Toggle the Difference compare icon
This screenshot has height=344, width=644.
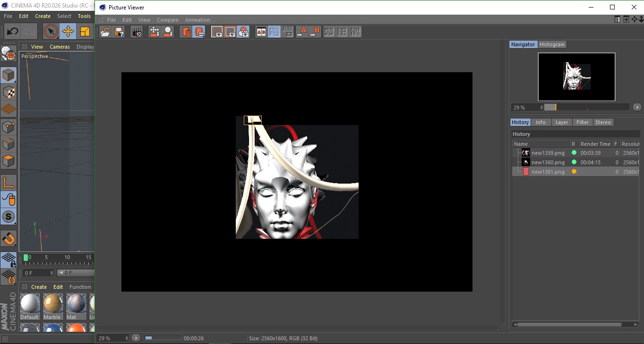click(x=343, y=32)
